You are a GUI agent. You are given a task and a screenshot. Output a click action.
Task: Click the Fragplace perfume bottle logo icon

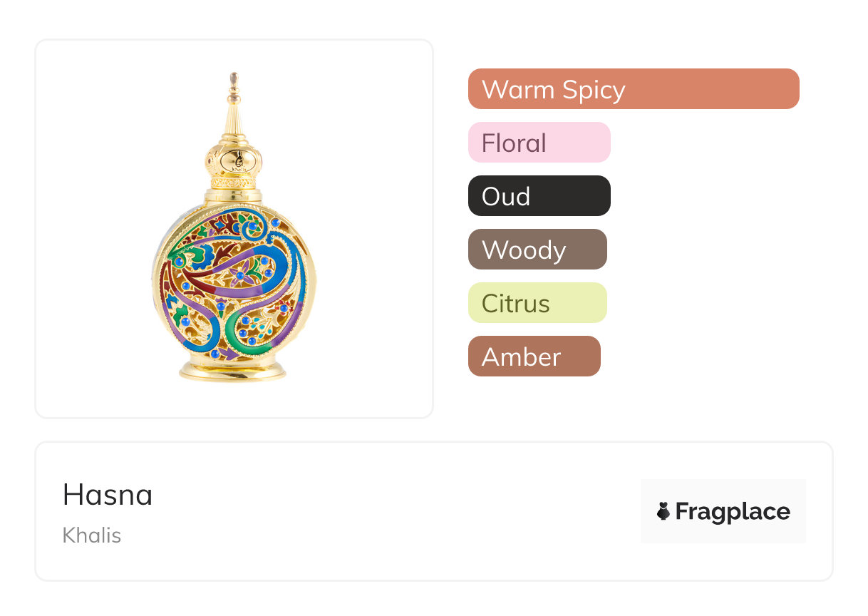pyautogui.click(x=663, y=511)
